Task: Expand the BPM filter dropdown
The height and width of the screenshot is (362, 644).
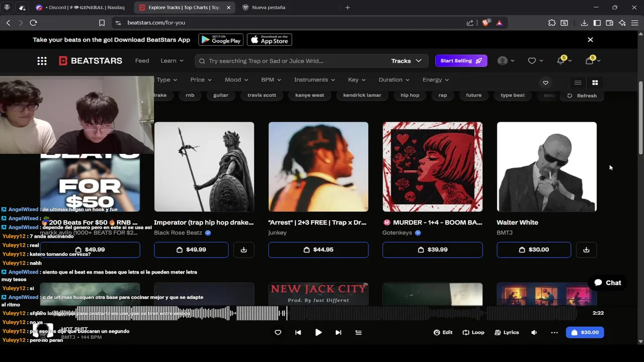Action: [x=271, y=79]
